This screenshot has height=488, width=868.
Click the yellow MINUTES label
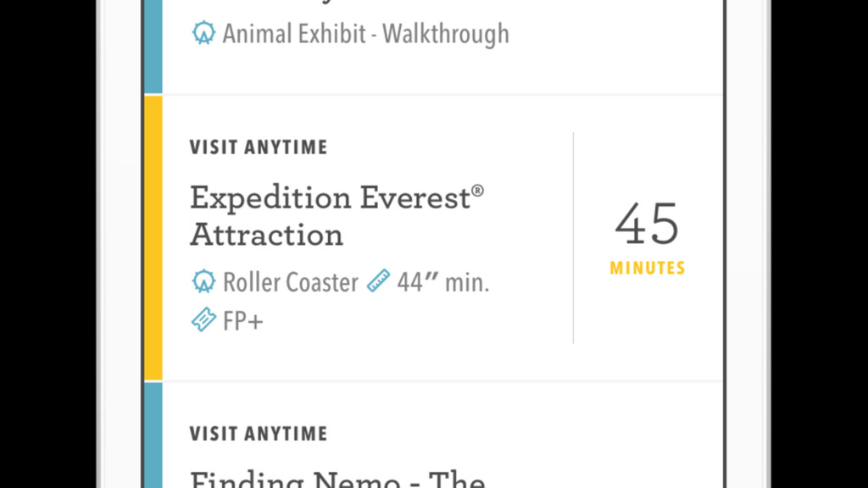(x=648, y=269)
